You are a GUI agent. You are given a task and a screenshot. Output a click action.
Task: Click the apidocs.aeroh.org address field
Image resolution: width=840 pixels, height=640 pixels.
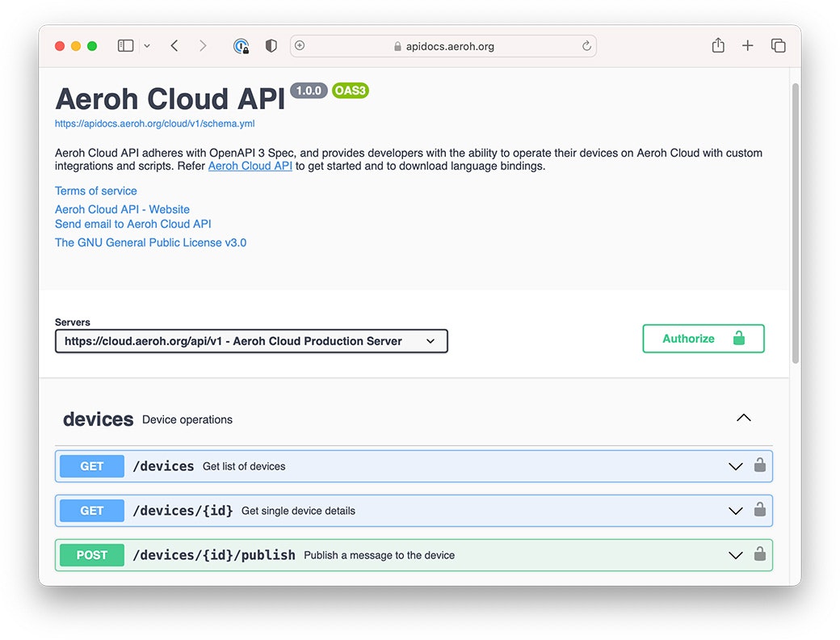[443, 46]
